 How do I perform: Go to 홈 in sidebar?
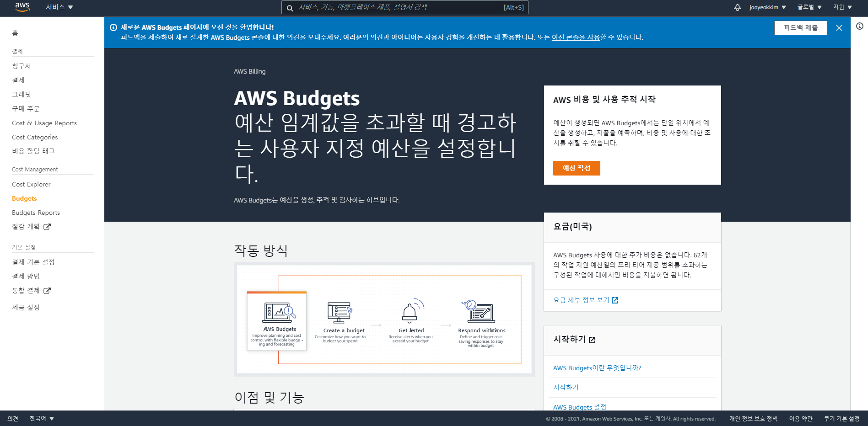point(15,33)
